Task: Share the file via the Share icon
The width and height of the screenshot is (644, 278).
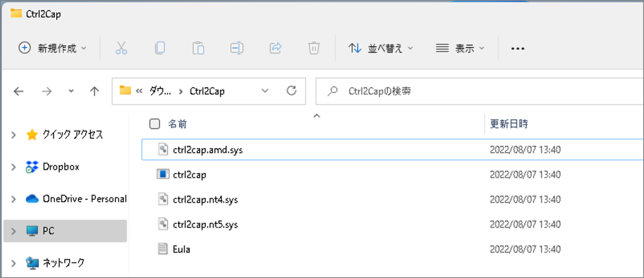Action: 275,48
